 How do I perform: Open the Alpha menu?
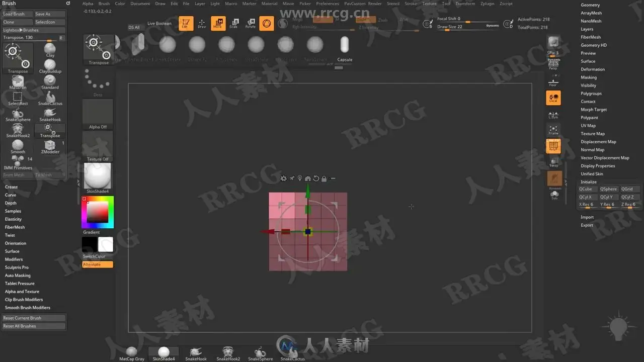88,4
